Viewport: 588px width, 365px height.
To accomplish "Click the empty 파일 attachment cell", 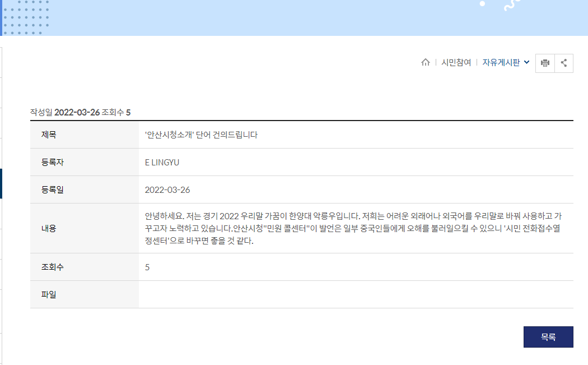I will click(x=356, y=294).
